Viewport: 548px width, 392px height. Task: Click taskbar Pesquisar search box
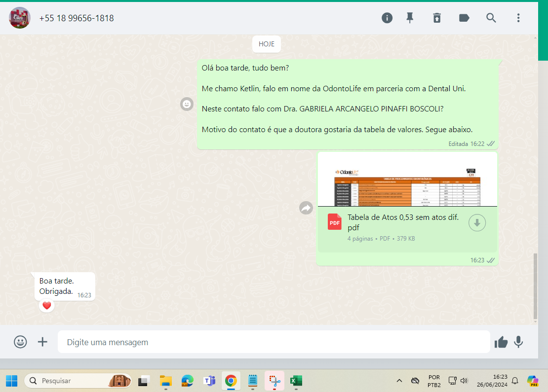point(78,381)
